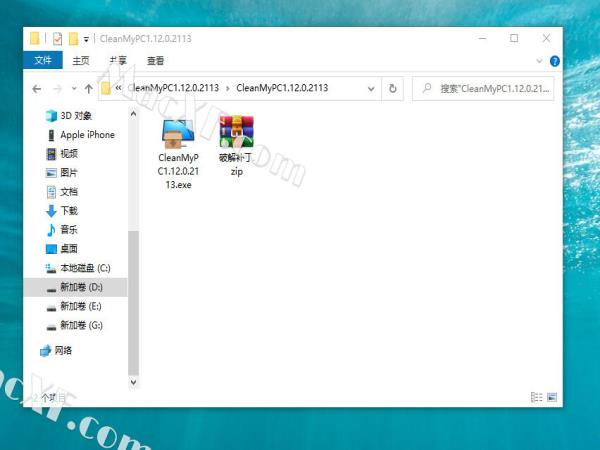Open recent locations dropdown arrow
The width and height of the screenshot is (600, 450).
(74, 89)
